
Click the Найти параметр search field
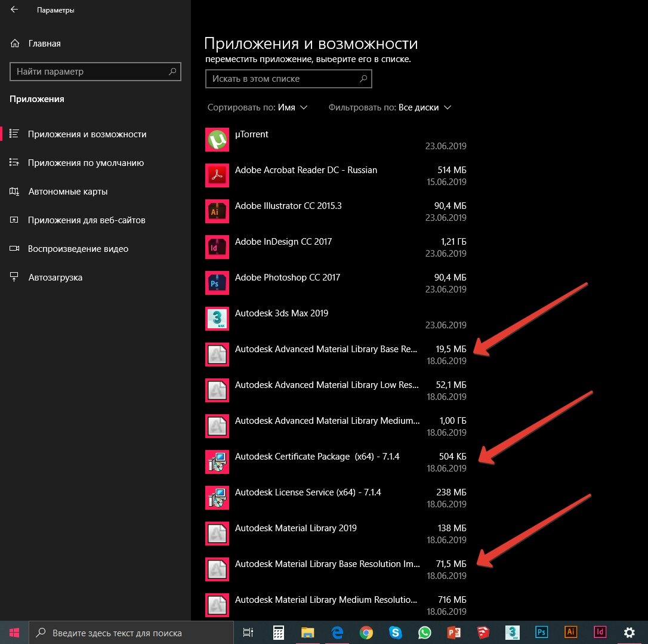point(95,72)
